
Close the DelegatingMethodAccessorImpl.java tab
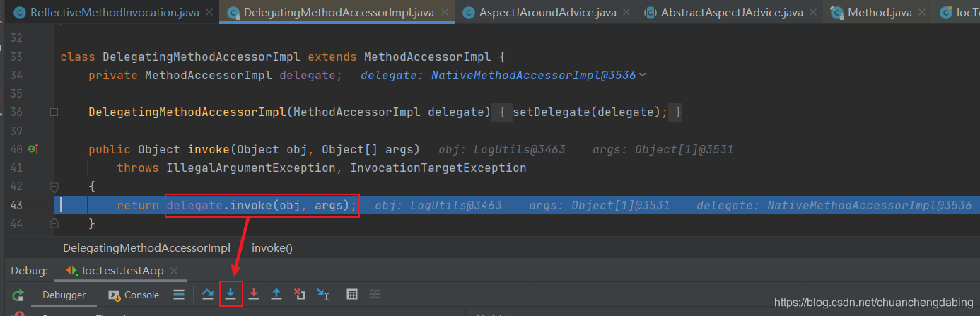(x=444, y=13)
